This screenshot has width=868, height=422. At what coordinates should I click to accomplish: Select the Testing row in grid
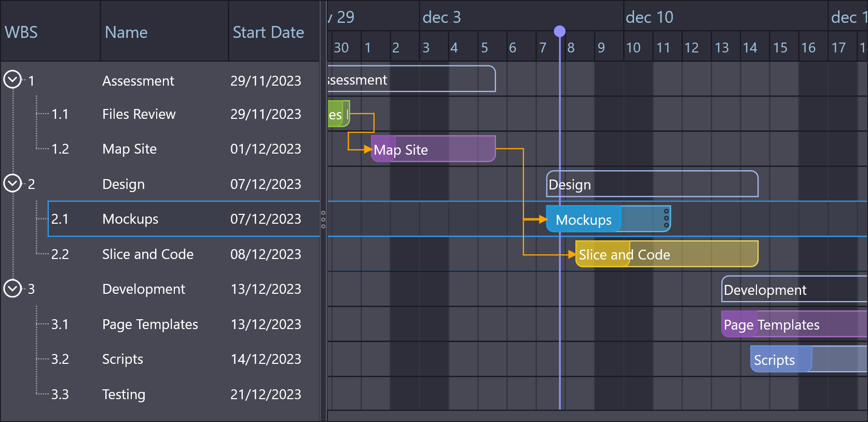[123, 394]
